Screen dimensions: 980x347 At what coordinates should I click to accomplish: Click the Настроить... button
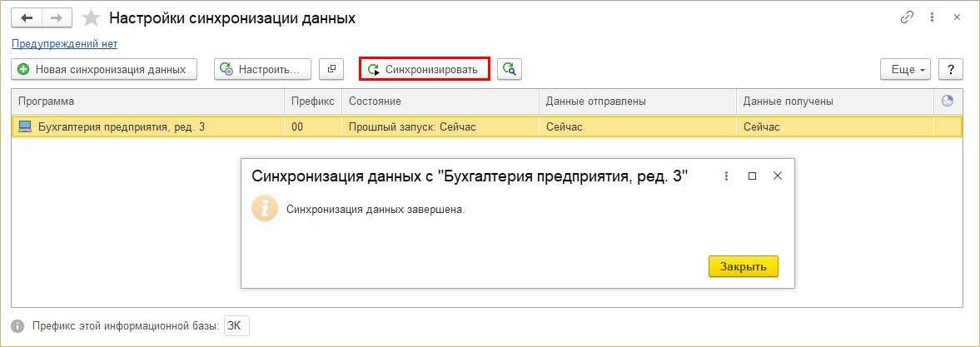coord(262,69)
